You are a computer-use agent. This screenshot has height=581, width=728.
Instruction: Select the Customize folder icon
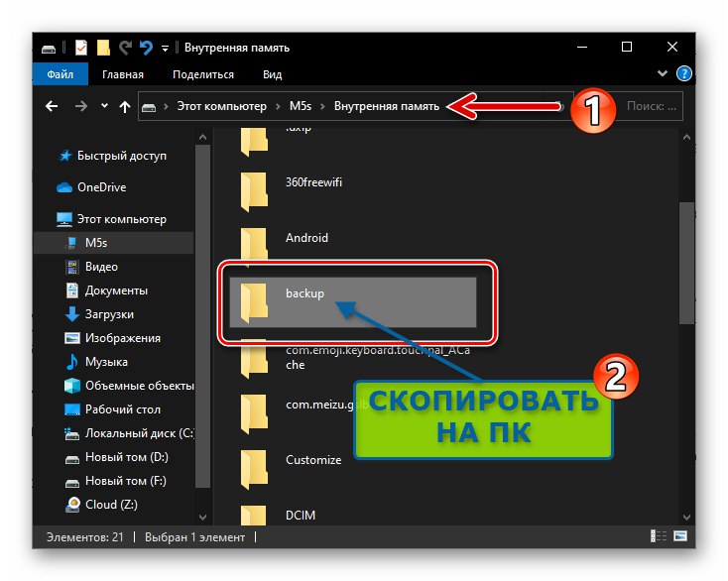pos(254,469)
